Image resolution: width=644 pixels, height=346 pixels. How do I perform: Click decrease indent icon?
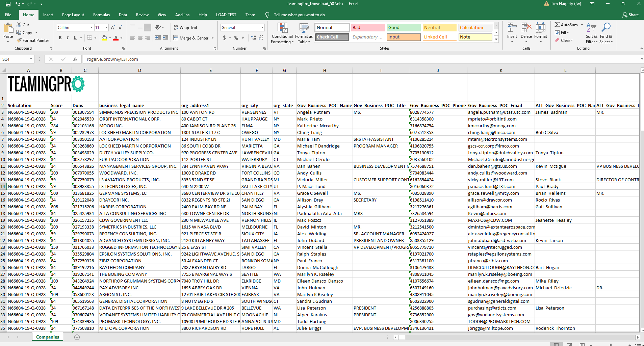point(158,38)
